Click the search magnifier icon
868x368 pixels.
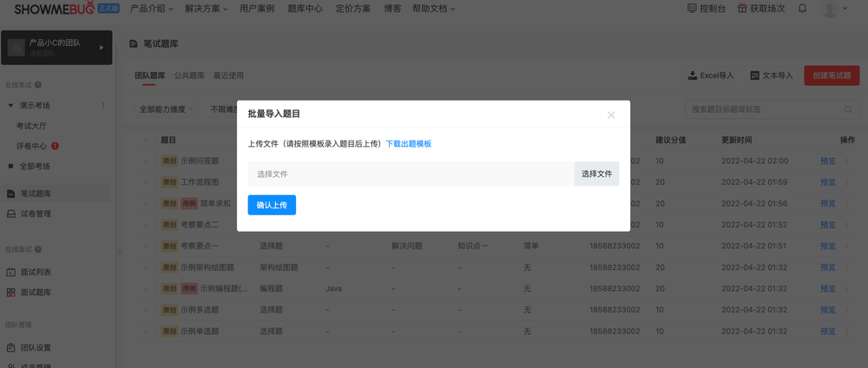click(849, 109)
